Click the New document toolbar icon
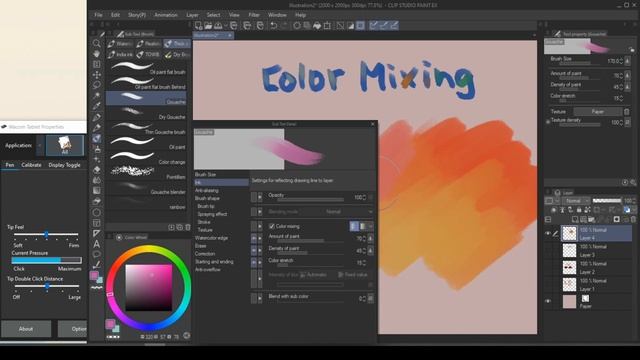 pyautogui.click(x=198, y=26)
